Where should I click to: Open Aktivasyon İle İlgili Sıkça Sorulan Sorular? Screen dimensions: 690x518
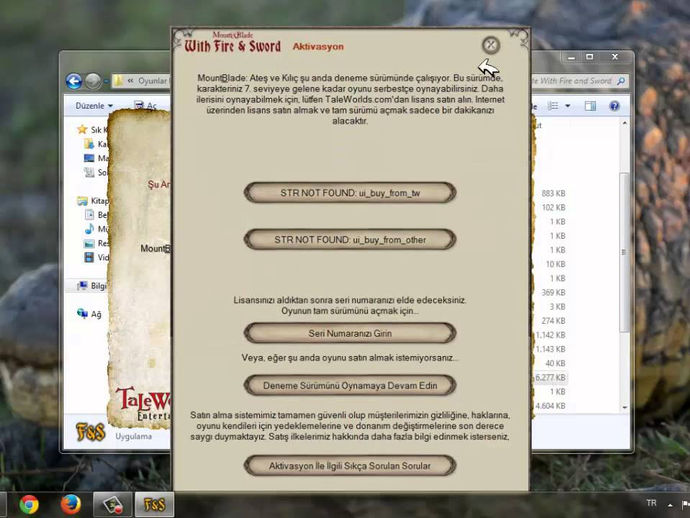point(350,466)
